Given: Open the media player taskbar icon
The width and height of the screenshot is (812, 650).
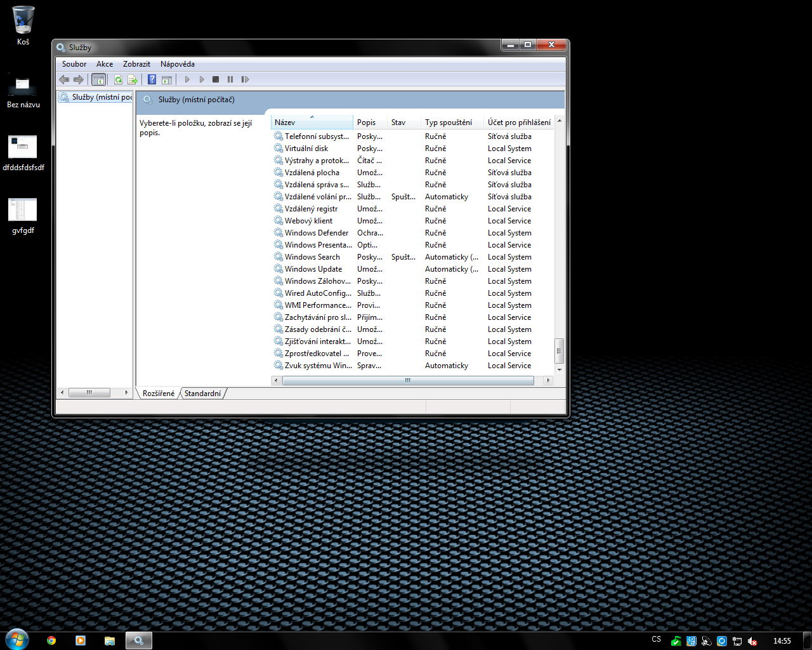Looking at the screenshot, I should pos(81,640).
